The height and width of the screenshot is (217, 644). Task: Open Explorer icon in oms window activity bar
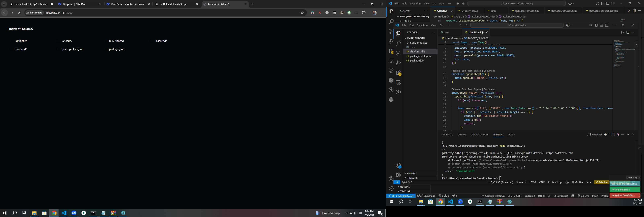click(391, 12)
